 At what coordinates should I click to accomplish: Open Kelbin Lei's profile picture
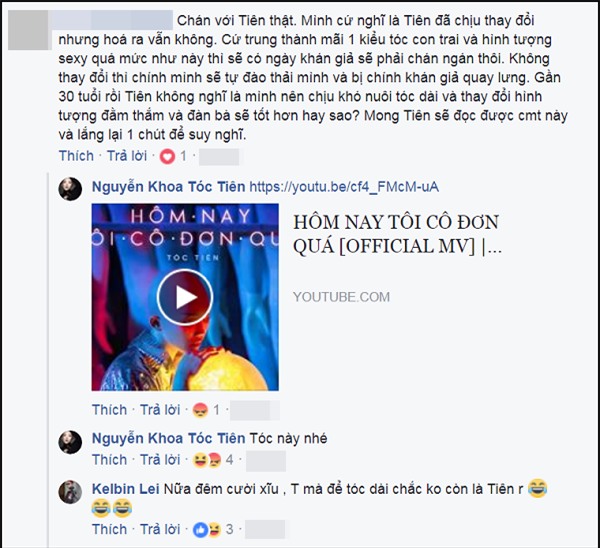pos(70,492)
